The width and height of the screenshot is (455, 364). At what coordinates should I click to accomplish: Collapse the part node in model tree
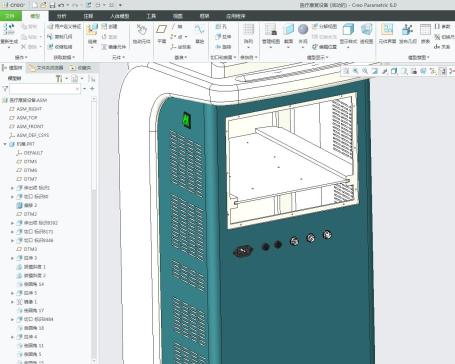tap(5, 144)
